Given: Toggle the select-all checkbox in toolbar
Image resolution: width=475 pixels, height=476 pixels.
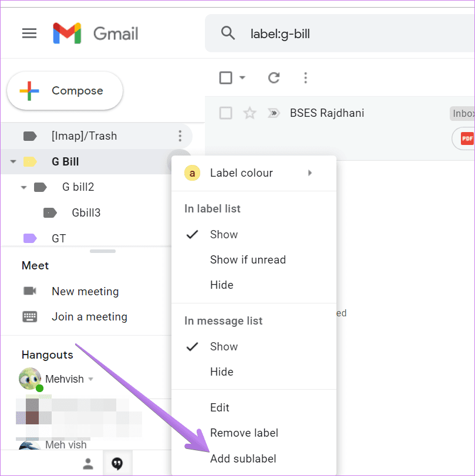Looking at the screenshot, I should tap(225, 77).
